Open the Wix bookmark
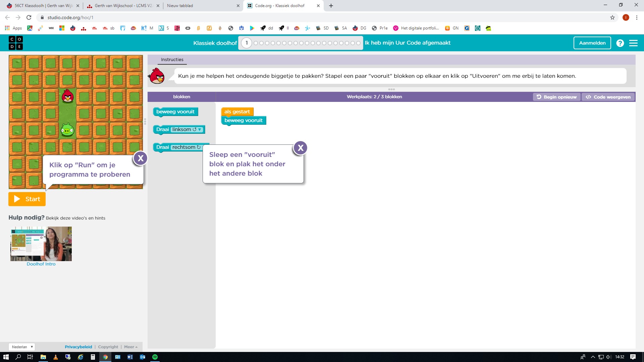Viewport: 644px width, 362px height. click(51, 28)
